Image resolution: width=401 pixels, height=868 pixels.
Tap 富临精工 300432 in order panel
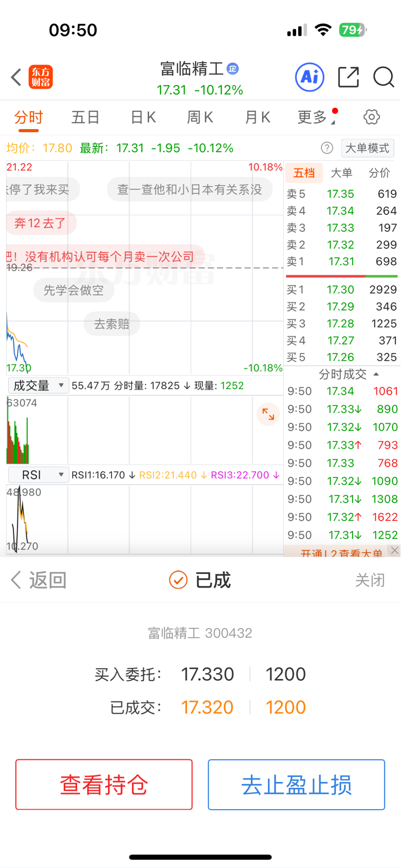pyautogui.click(x=200, y=633)
